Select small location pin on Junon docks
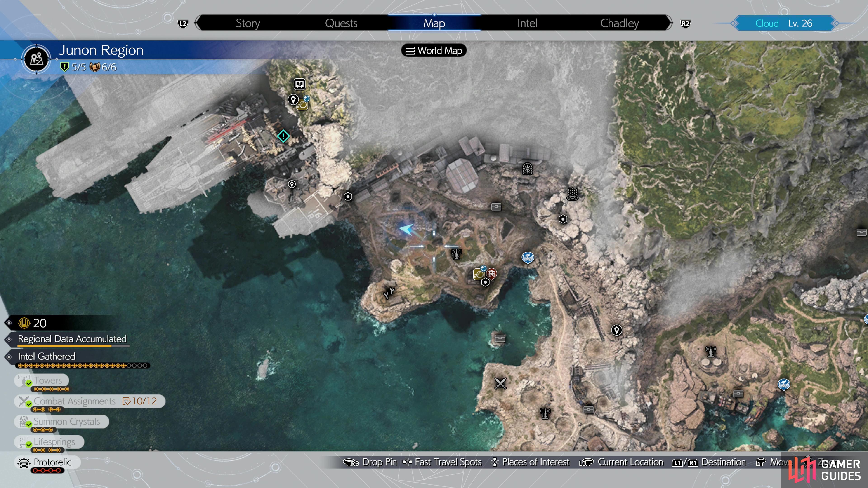 click(292, 184)
